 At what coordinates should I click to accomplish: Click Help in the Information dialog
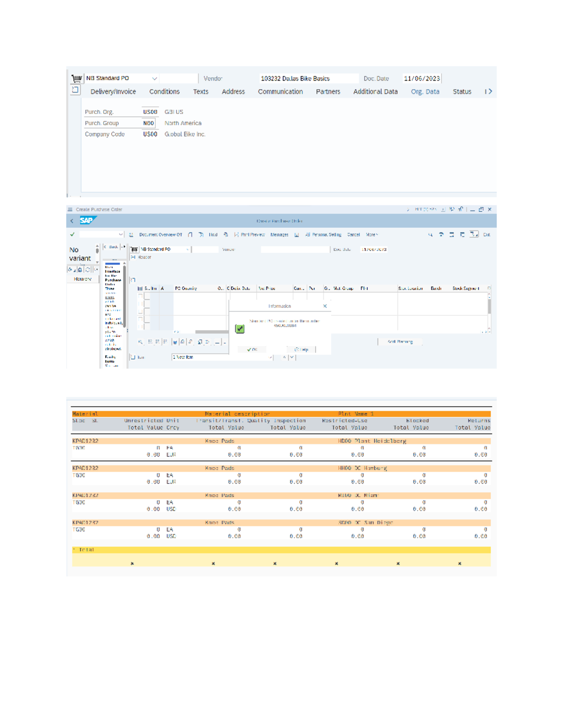[302, 350]
